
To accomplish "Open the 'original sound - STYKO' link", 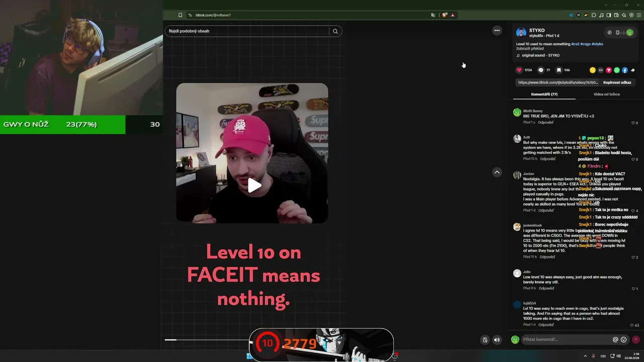I will point(540,55).
